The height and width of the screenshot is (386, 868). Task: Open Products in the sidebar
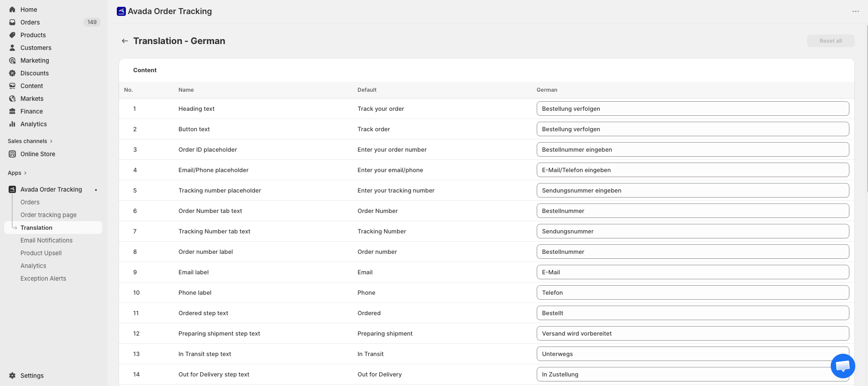[x=33, y=35]
